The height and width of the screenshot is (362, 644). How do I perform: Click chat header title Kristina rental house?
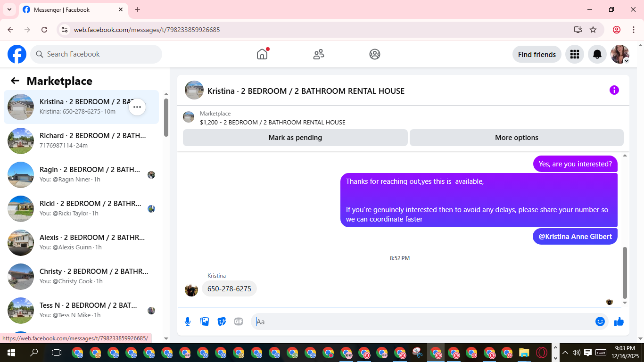tap(306, 91)
